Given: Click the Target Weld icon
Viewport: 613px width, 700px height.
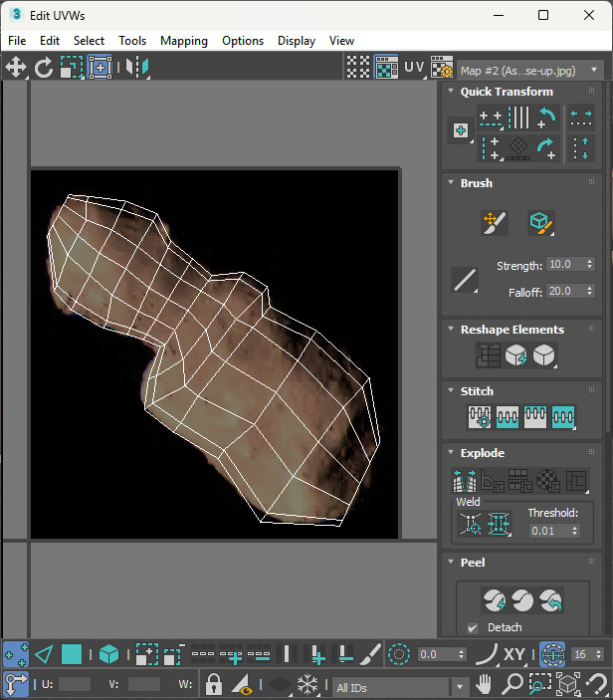Looking at the screenshot, I should pyautogui.click(x=471, y=523).
